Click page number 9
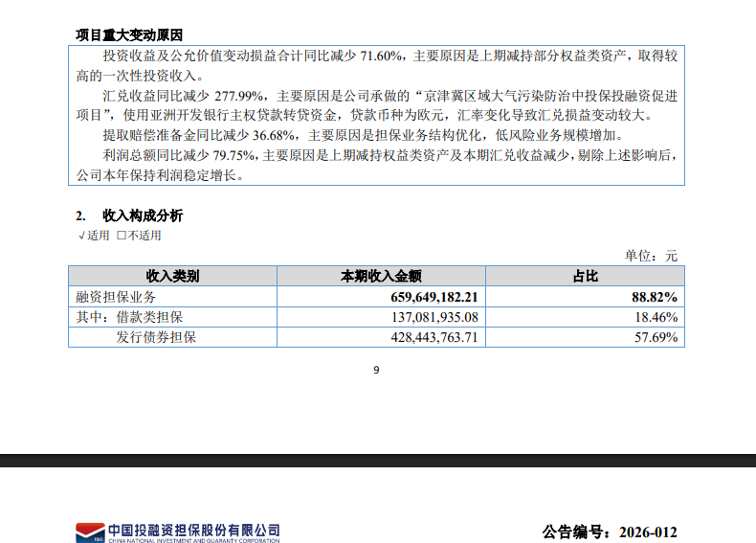Image resolution: width=756 pixels, height=543 pixels. pyautogui.click(x=376, y=371)
